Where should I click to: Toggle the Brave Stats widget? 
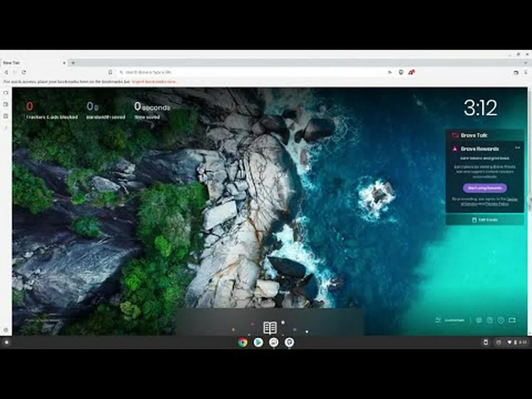point(478,320)
